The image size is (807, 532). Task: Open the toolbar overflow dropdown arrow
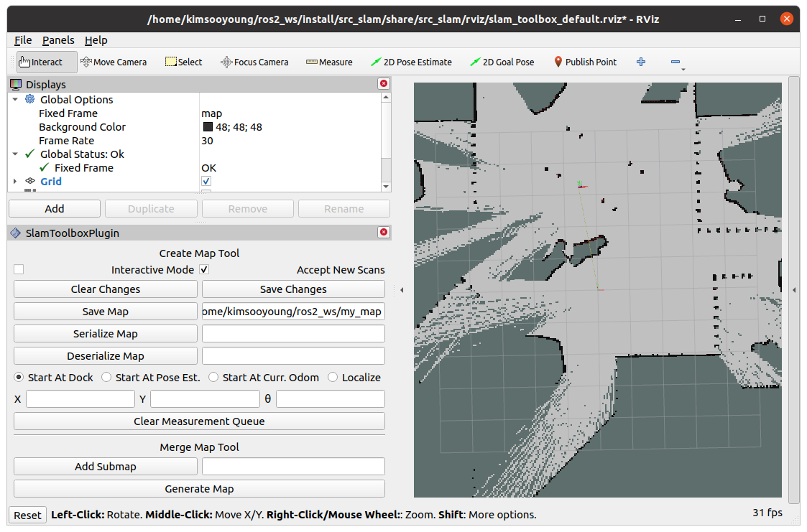tap(683, 69)
